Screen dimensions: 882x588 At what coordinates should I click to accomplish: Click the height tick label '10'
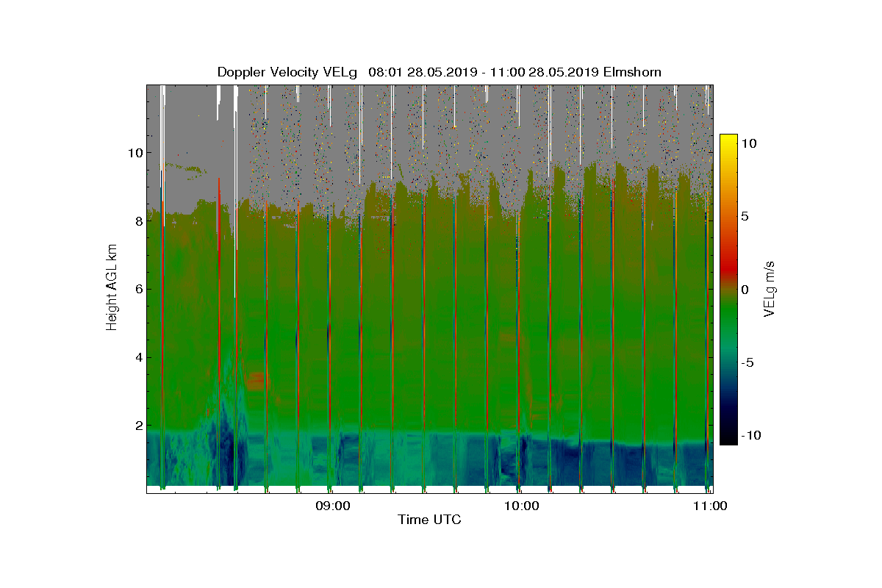click(x=134, y=153)
